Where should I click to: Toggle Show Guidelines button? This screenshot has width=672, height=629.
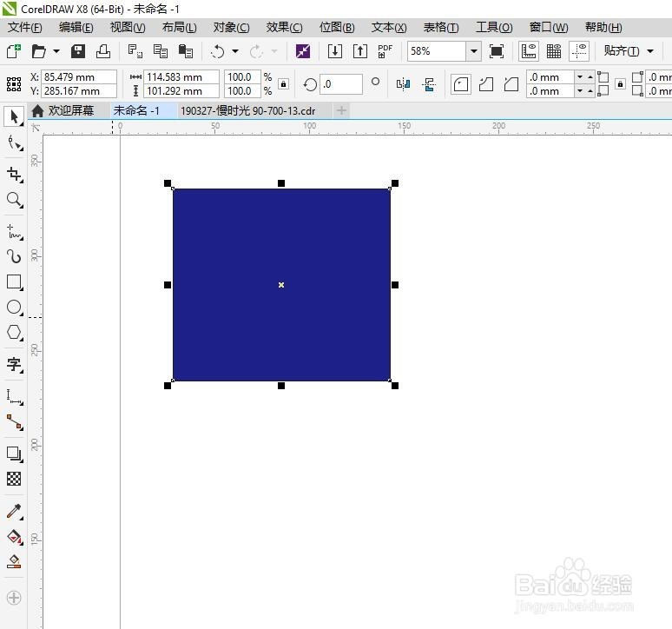point(579,51)
